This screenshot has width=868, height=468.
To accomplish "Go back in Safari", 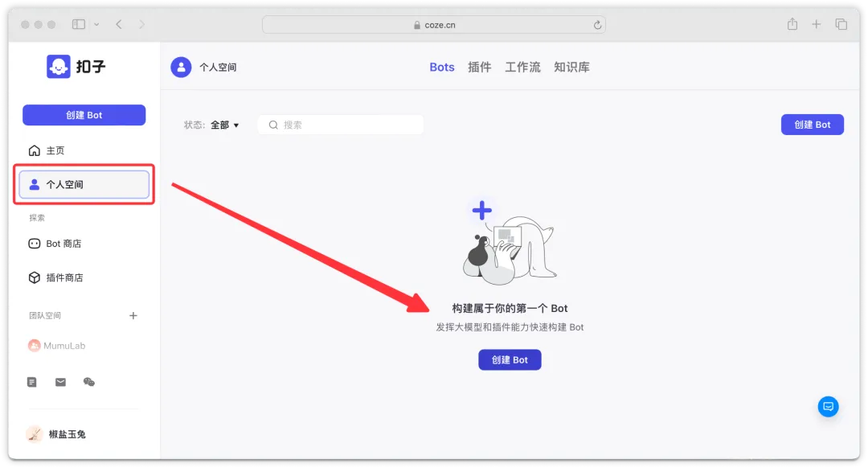I will click(119, 24).
